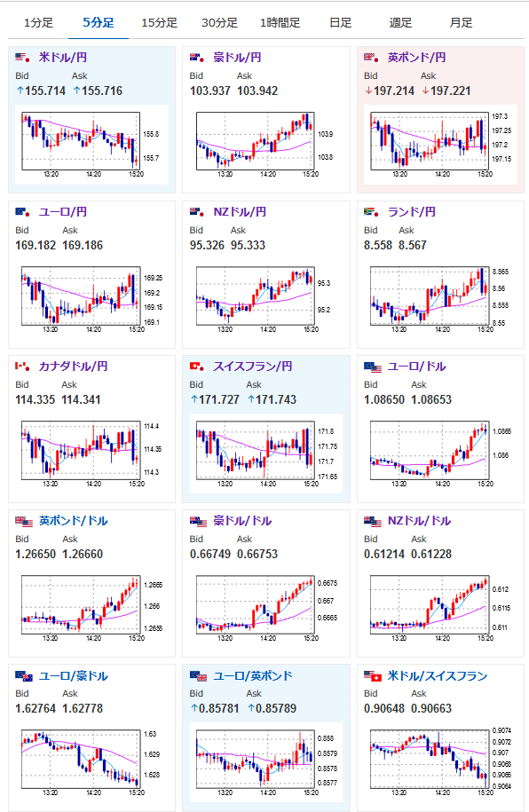Switch to the 15分足 timeframe tab
The width and height of the screenshot is (529, 812).
point(159,23)
